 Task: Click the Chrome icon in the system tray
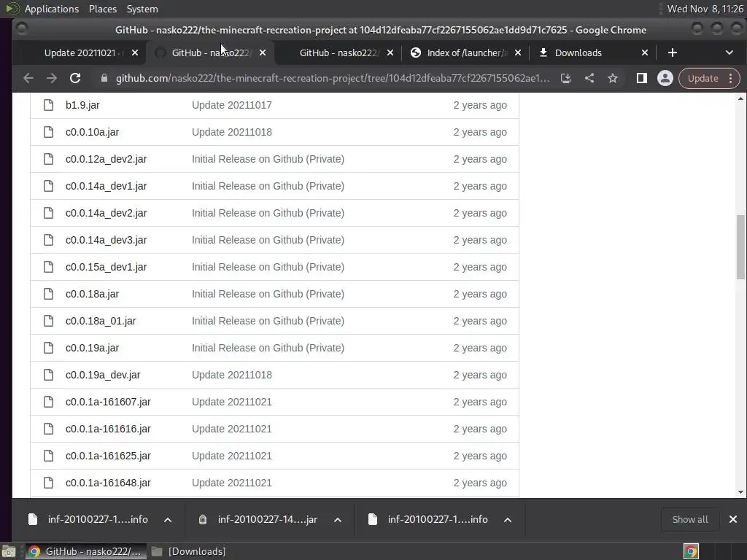click(x=691, y=551)
